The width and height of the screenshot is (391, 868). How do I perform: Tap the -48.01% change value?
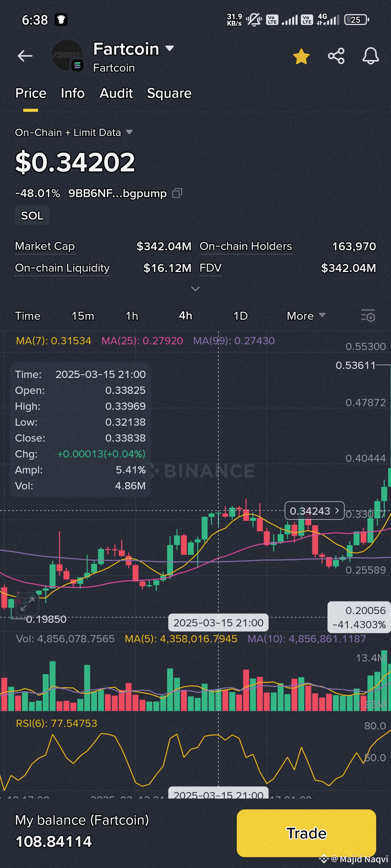tap(38, 193)
